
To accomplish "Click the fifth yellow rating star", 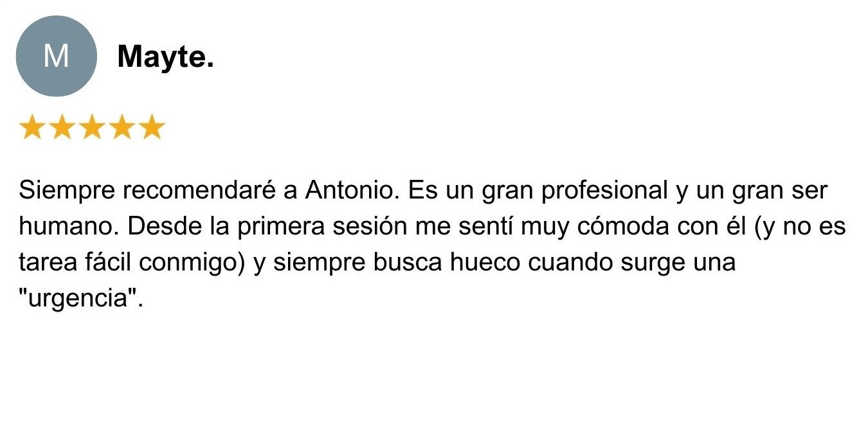I will point(152,128).
